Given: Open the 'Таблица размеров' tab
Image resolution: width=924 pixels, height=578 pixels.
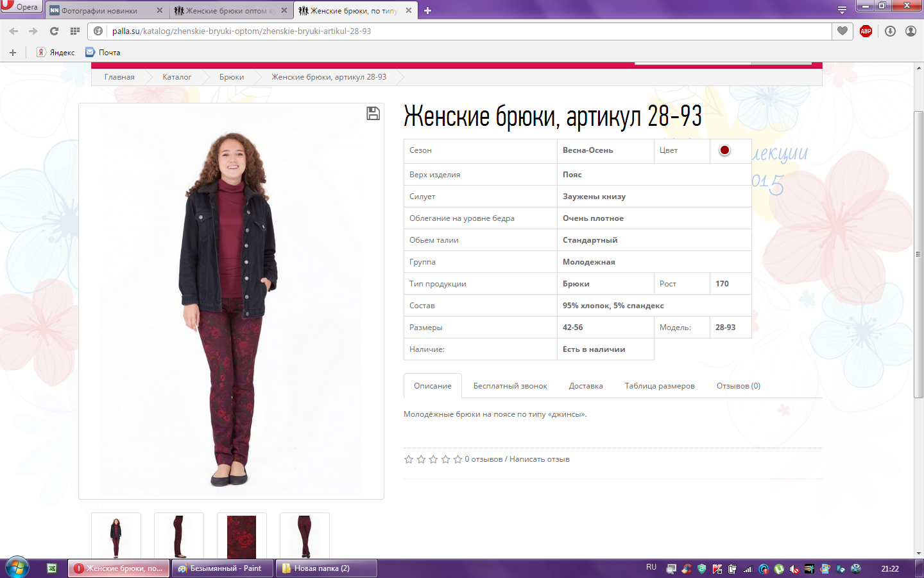Looking at the screenshot, I should (x=660, y=386).
